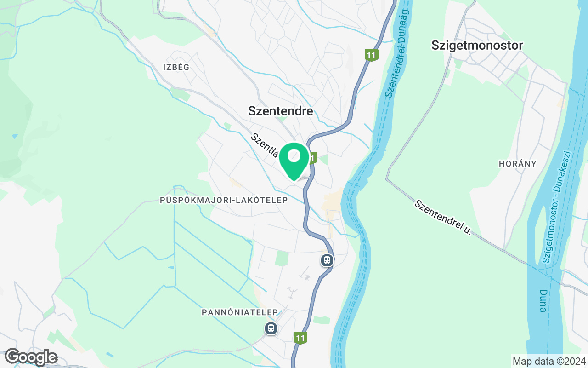Screen dimensions: 588x368
Task: Select the train station icon near Szentendre
Action: (327, 260)
